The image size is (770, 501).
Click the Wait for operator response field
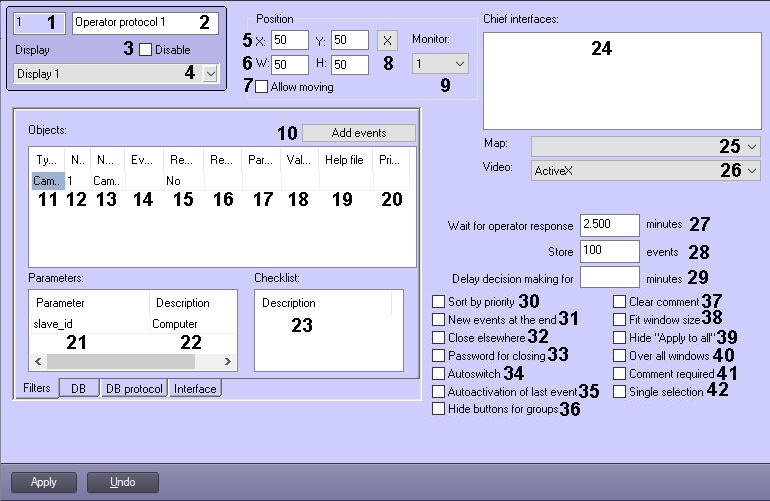coord(609,225)
